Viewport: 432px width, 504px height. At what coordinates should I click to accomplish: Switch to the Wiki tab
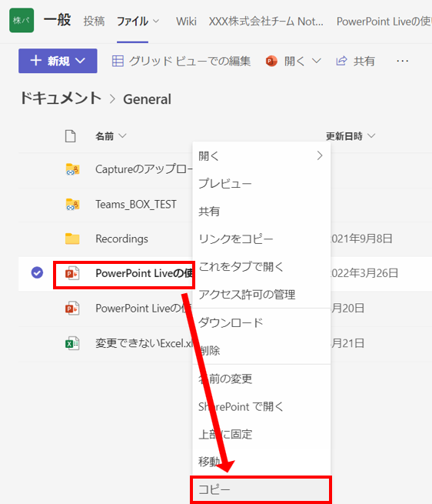(186, 22)
